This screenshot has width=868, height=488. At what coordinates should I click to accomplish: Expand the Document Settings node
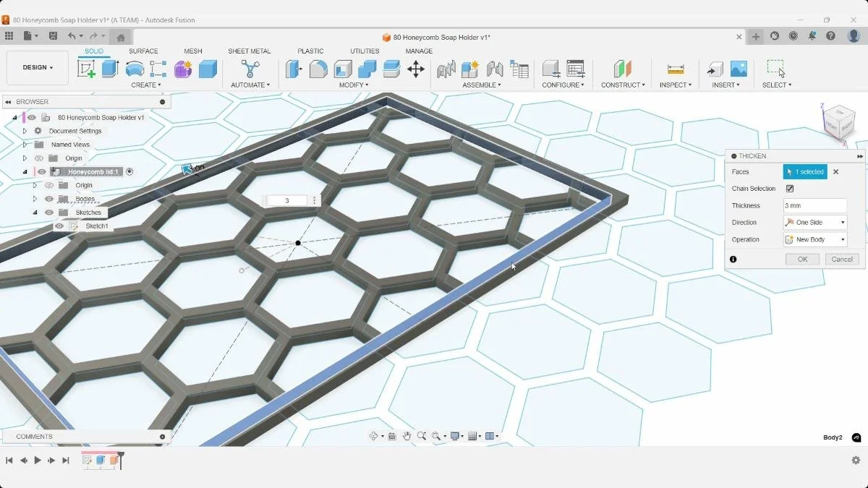[x=25, y=131]
